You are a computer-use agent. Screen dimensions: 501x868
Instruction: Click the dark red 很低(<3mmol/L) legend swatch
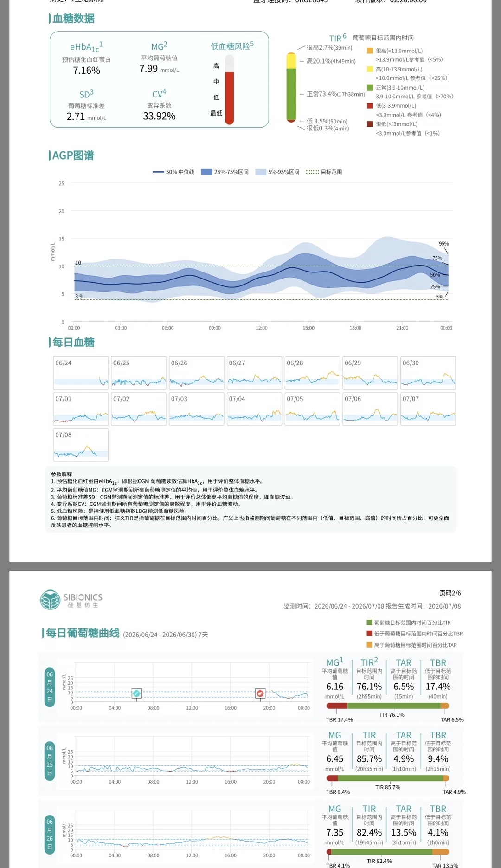tap(370, 124)
